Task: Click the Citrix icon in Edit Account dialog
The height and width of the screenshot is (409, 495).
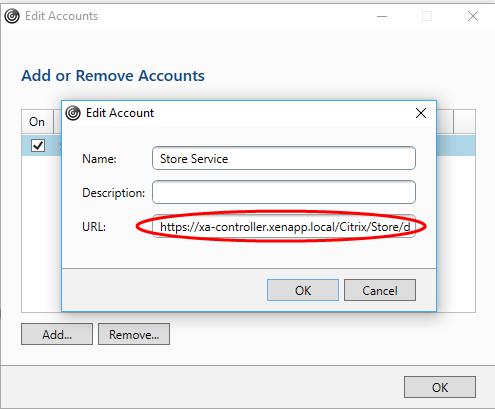Action: [x=73, y=113]
